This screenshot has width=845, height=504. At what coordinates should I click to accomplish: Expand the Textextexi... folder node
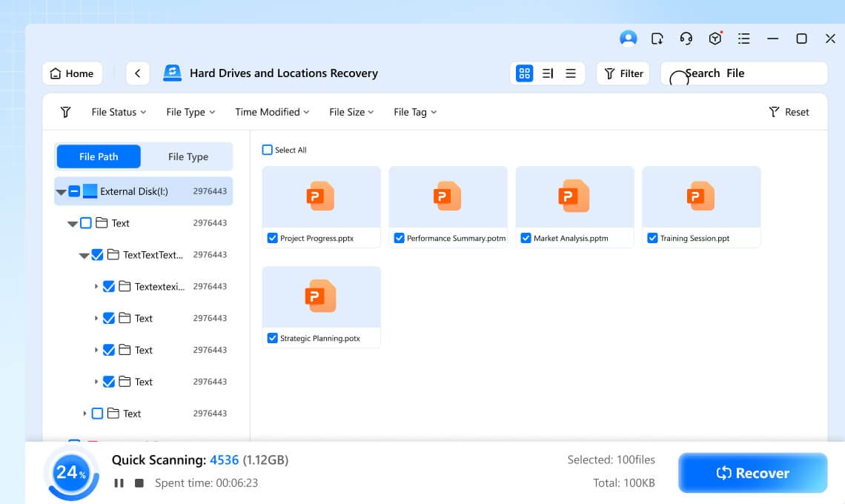(96, 286)
